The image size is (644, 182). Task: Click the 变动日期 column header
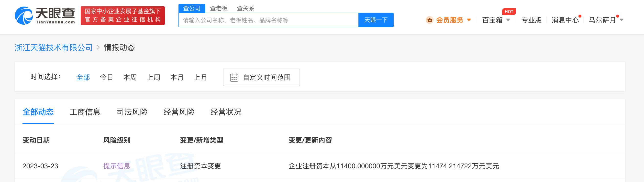coord(36,140)
